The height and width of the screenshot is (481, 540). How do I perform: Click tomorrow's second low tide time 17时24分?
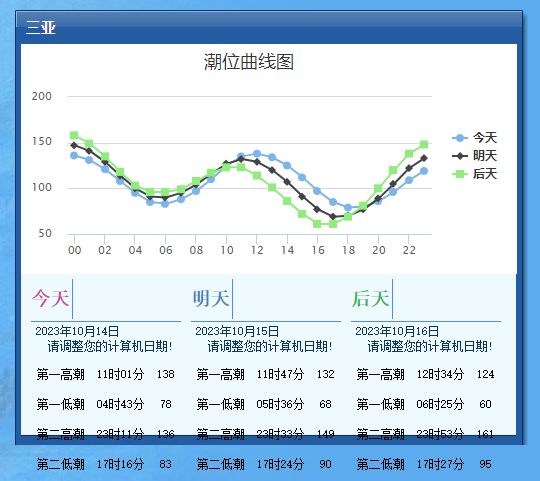coord(280,464)
